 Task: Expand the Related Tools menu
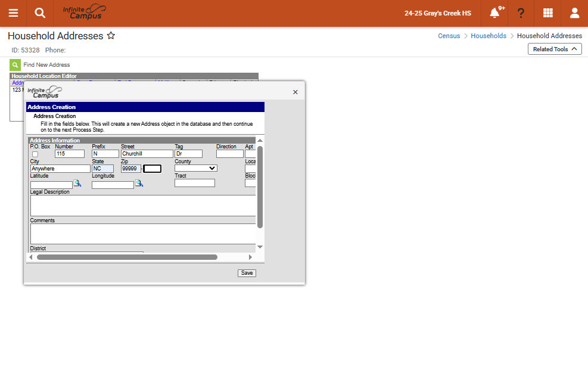click(555, 49)
